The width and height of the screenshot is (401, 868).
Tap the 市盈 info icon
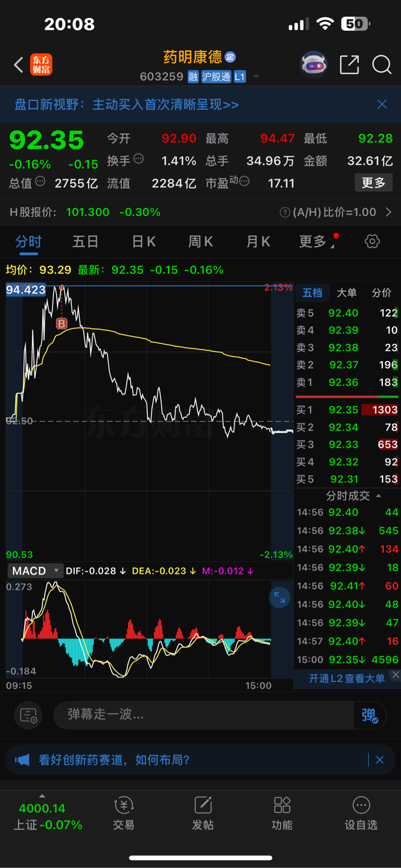click(244, 182)
